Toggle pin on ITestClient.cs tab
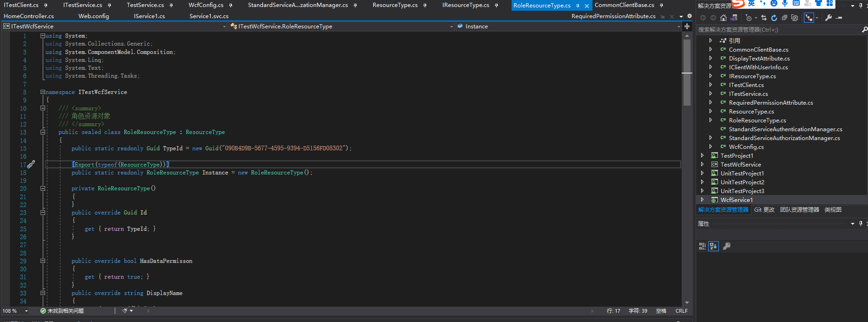Screen dimensions: 868x322 pos(46,5)
